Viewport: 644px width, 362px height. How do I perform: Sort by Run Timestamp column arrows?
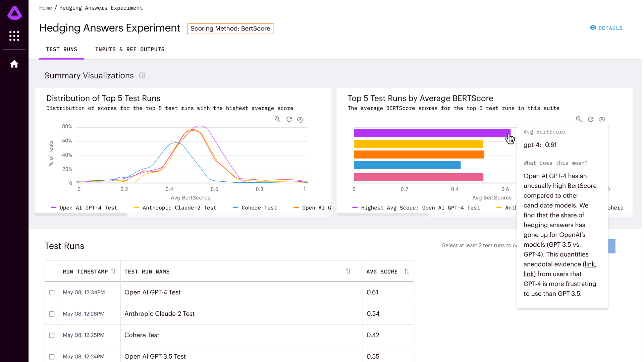(113, 271)
